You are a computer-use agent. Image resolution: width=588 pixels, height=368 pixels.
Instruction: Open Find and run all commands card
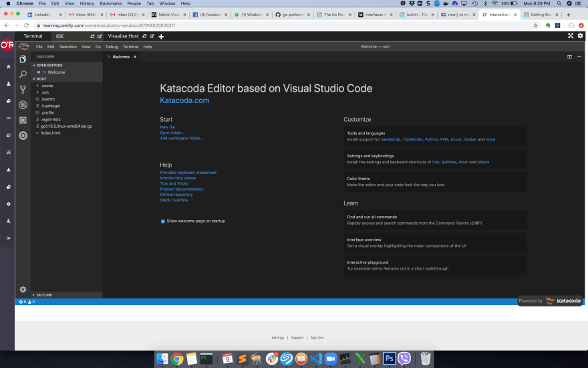[x=435, y=220]
